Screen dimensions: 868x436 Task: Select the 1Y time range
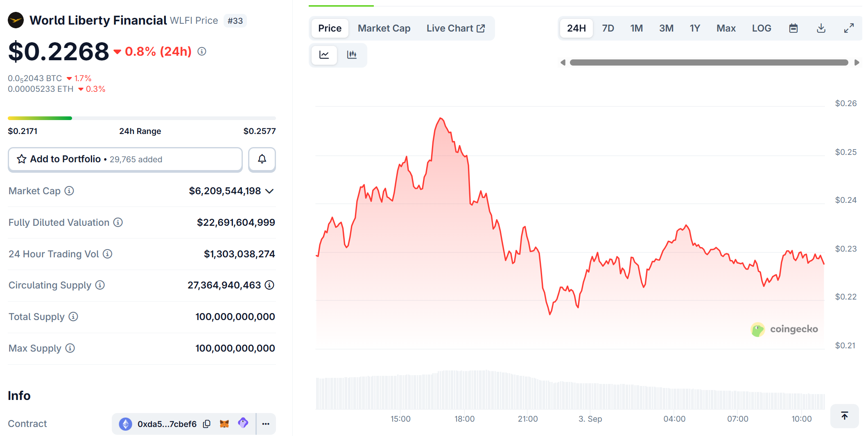(694, 28)
